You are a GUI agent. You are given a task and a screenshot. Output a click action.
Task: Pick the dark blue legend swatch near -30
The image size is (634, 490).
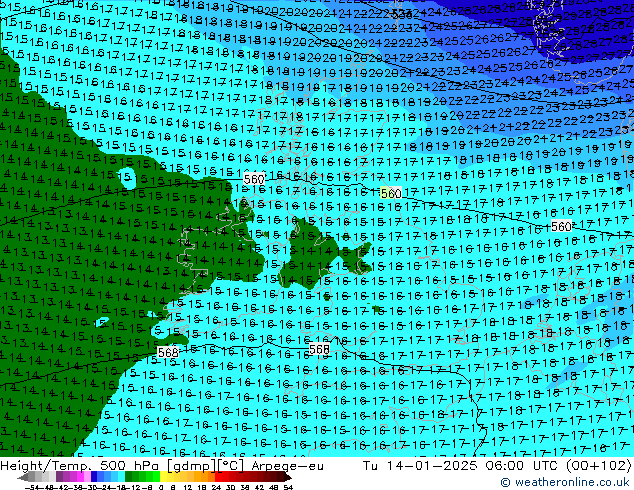(94, 477)
